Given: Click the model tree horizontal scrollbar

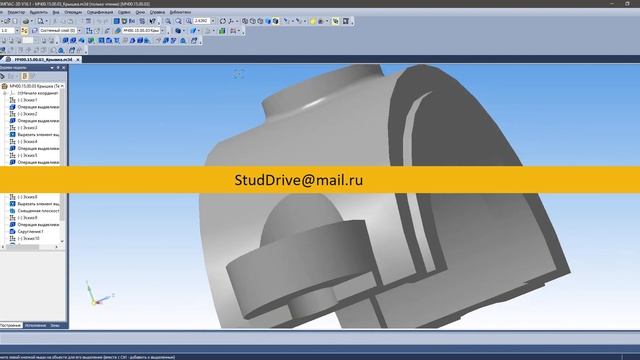Looking at the screenshot, I should [29, 247].
